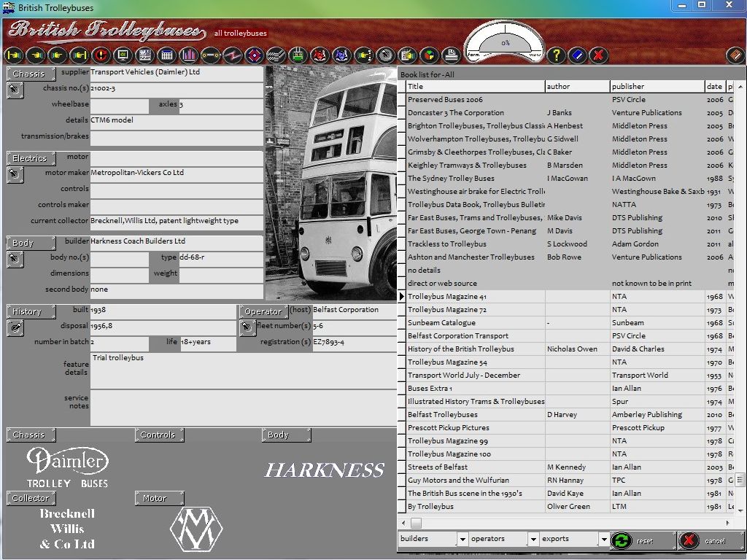Expand the operators dropdown
The height and width of the screenshot is (560, 747).
coord(532,540)
